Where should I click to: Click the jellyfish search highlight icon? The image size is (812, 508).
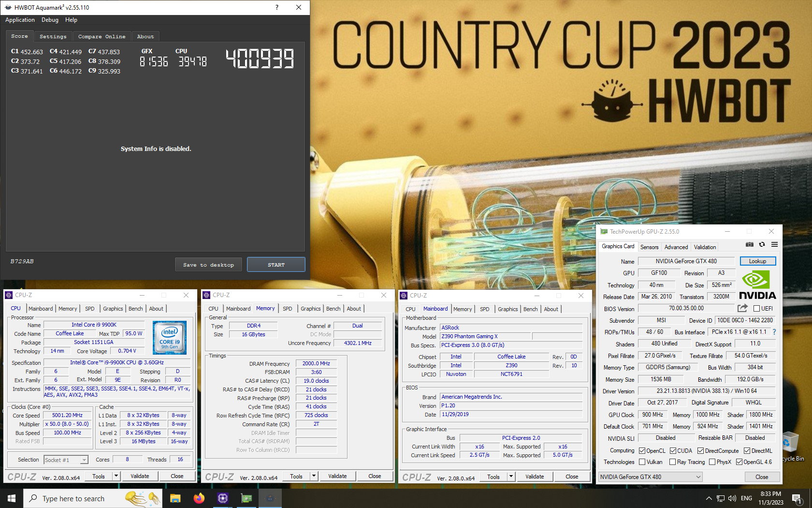point(143,498)
